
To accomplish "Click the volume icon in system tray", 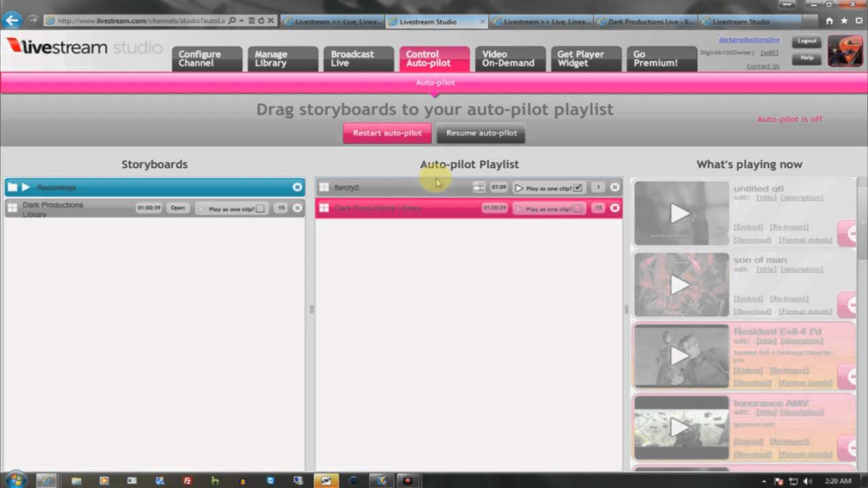I will point(807,481).
